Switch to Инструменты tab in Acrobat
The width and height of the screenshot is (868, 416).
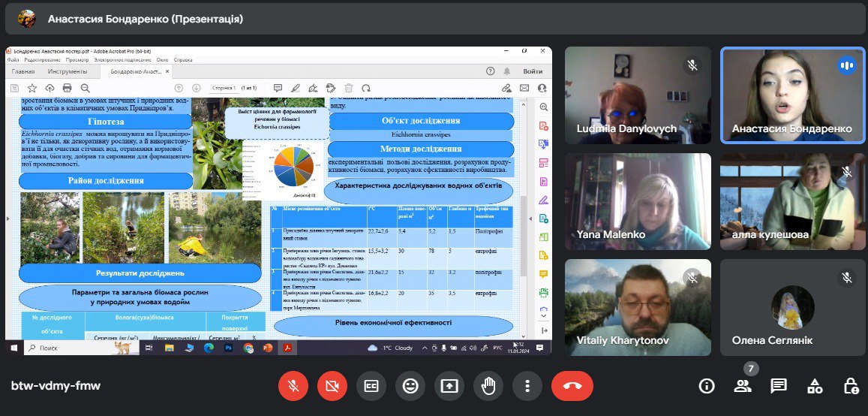pos(68,71)
